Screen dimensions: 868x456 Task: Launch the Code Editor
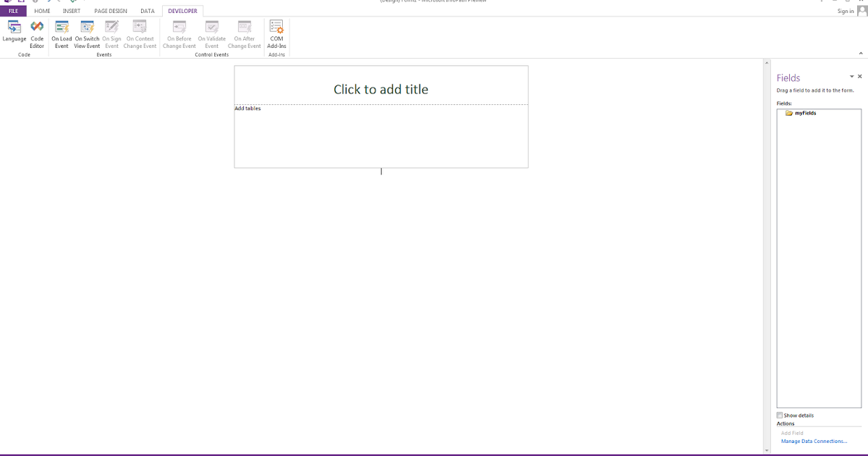tap(37, 34)
